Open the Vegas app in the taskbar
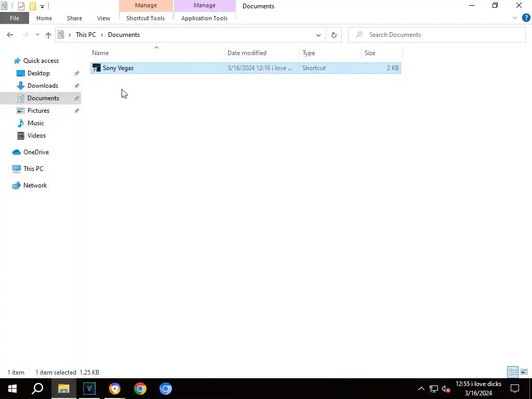 pyautogui.click(x=89, y=389)
